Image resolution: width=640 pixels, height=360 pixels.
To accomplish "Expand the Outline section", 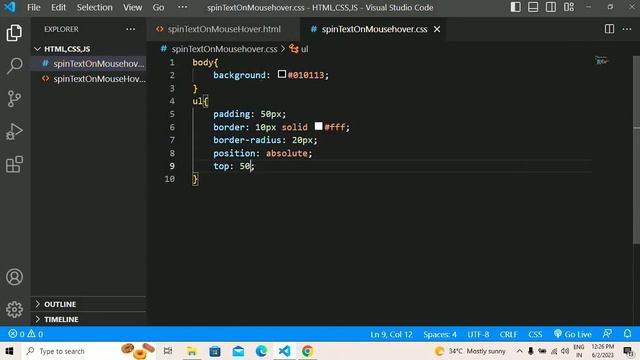I will click(89, 304).
